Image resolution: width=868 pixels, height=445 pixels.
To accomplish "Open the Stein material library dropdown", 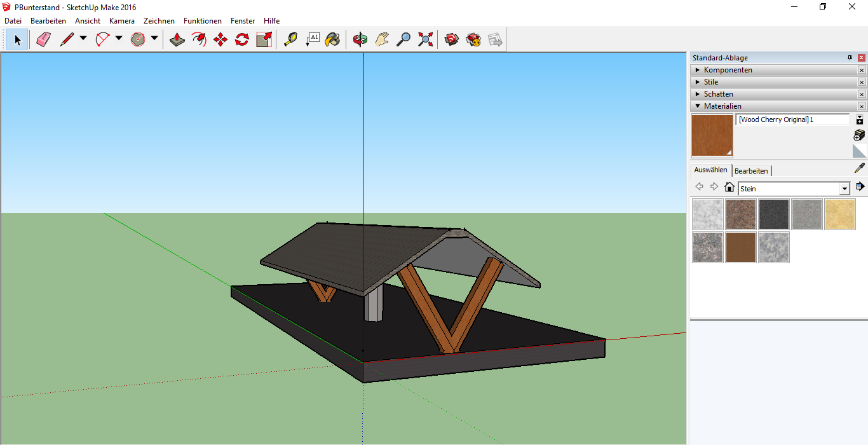I will tap(844, 189).
